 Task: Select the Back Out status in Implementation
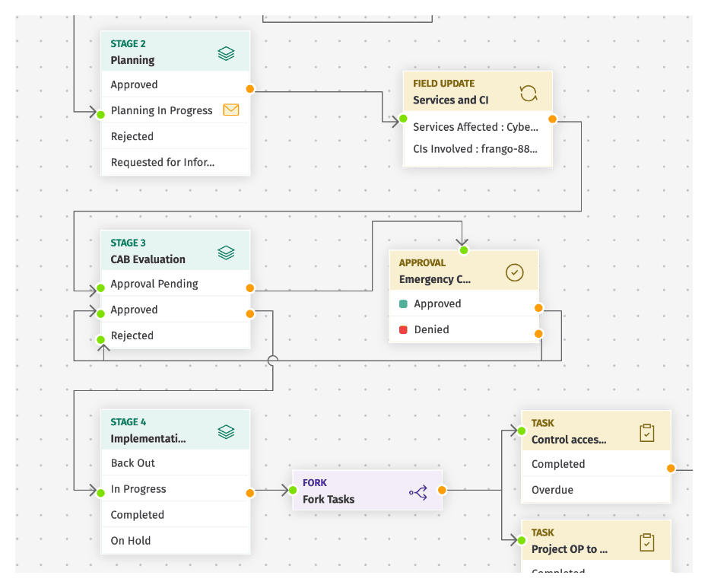point(133,463)
